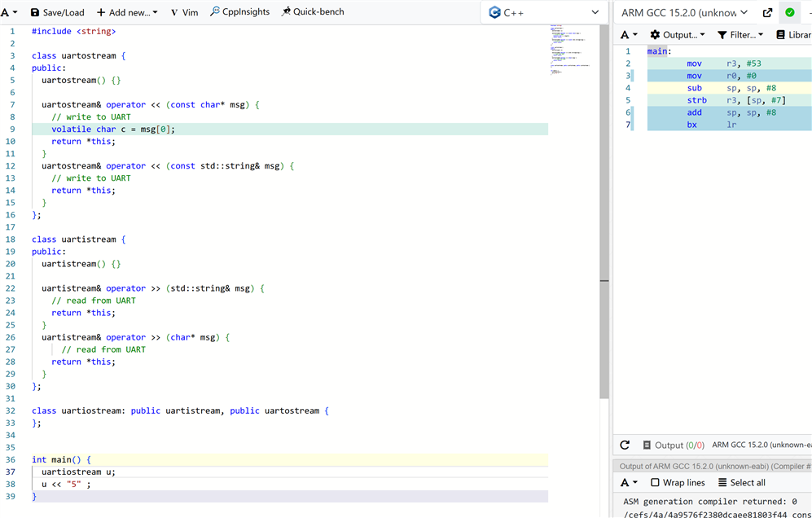Image resolution: width=812 pixels, height=518 pixels.
Task: Open the Save/Load dialog
Action: 57,12
